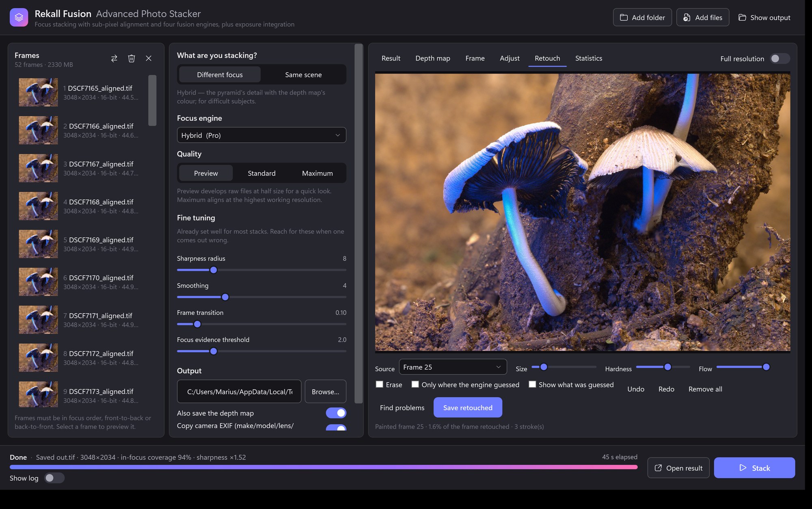Click the Stack button
The width and height of the screenshot is (812, 509).
pyautogui.click(x=754, y=468)
